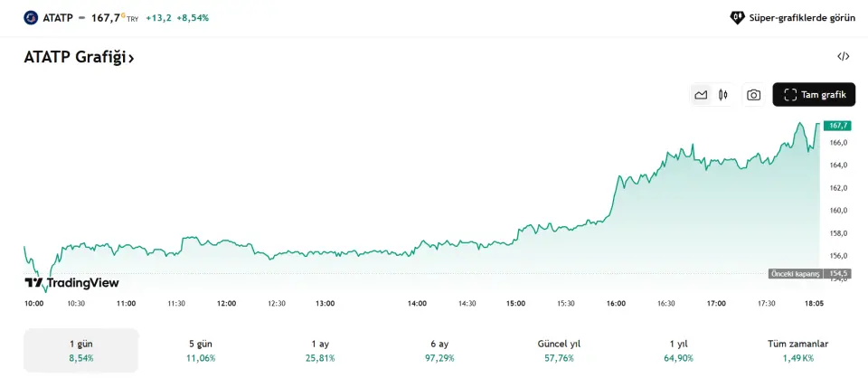The height and width of the screenshot is (378, 868).
Task: Select the 1 gün time range
Action: [81, 350]
